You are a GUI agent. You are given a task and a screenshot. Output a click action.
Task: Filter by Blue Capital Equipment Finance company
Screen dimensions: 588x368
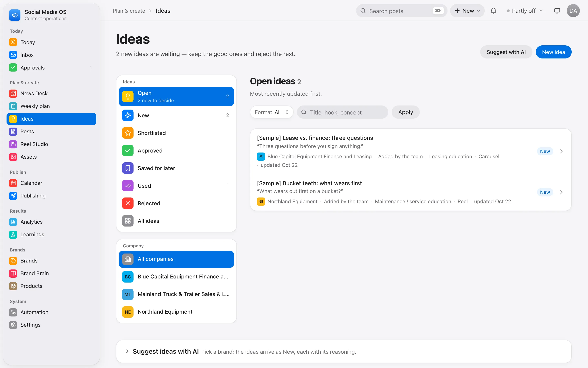[176, 276]
